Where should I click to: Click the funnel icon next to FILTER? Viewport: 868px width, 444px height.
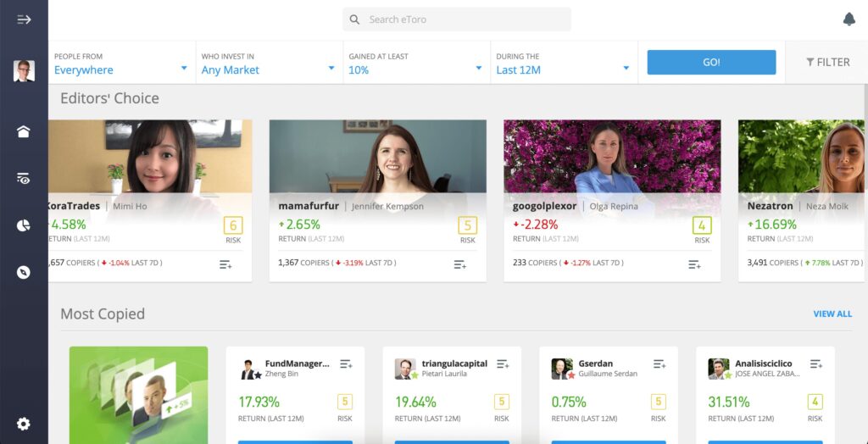tap(810, 63)
